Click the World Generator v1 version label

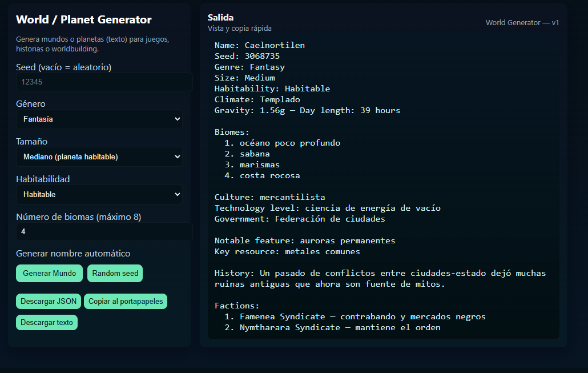(x=522, y=23)
